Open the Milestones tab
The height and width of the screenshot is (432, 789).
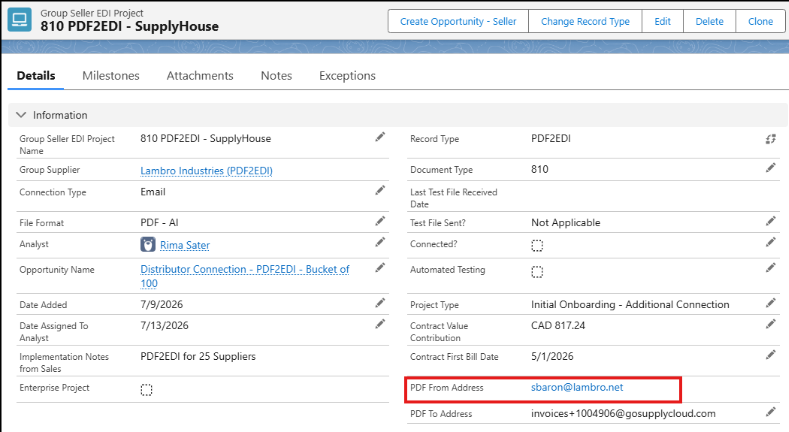tap(111, 75)
